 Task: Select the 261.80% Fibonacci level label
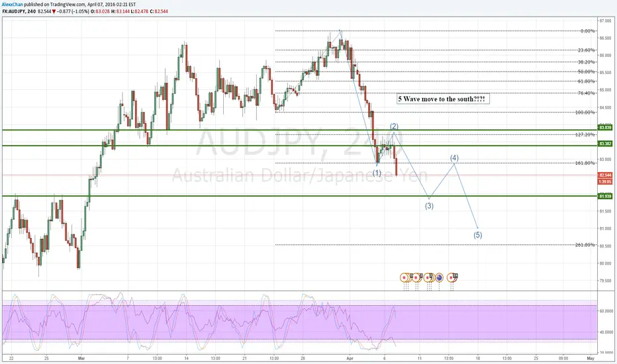pos(585,245)
